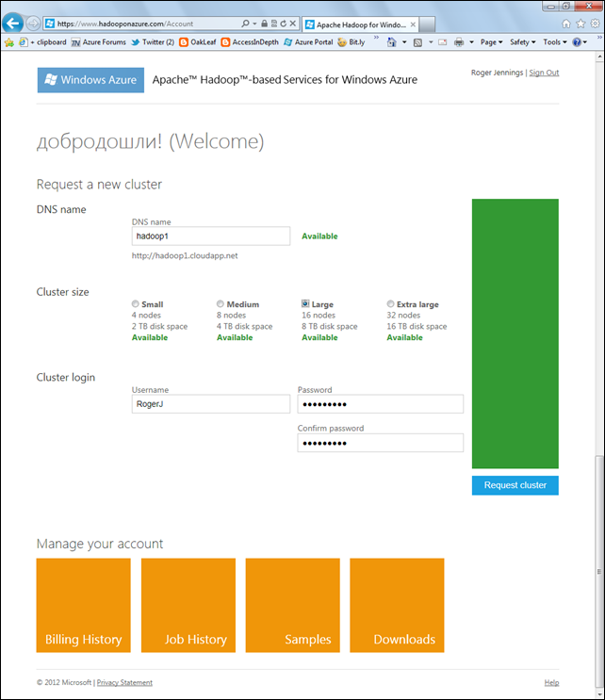Select the Small cluster size option
Screen dimensions: 605x700
137,304
